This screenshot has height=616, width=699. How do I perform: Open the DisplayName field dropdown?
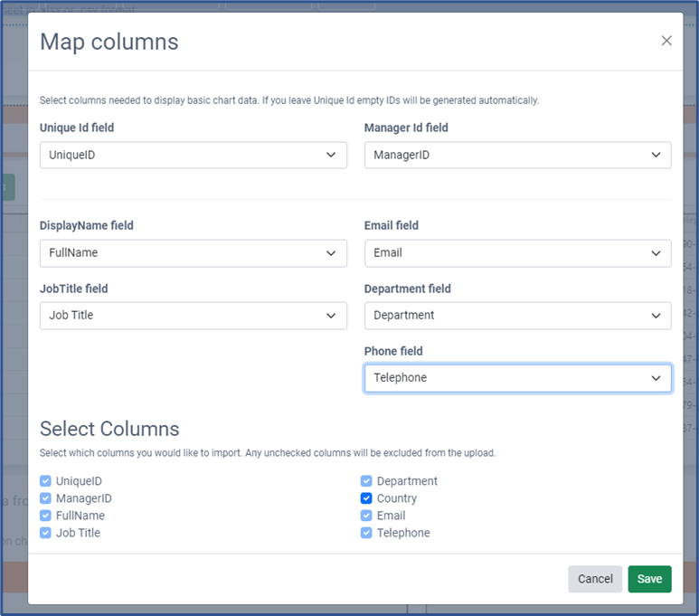click(x=193, y=253)
